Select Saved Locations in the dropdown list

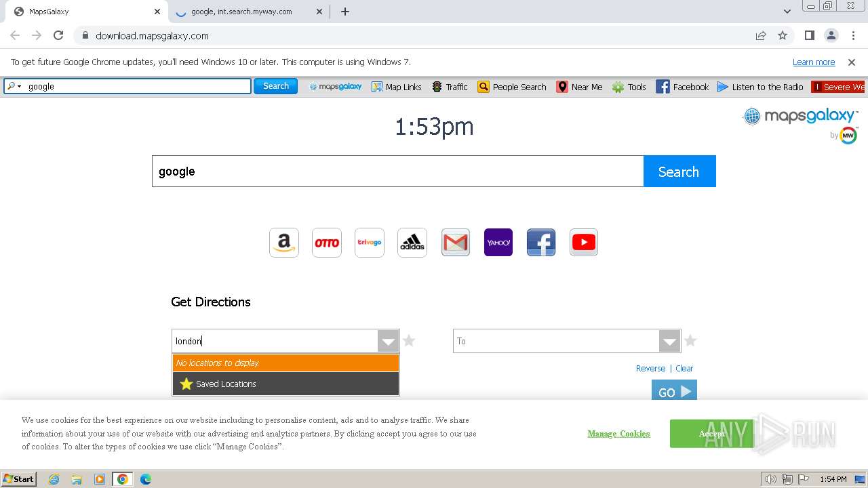coord(285,384)
